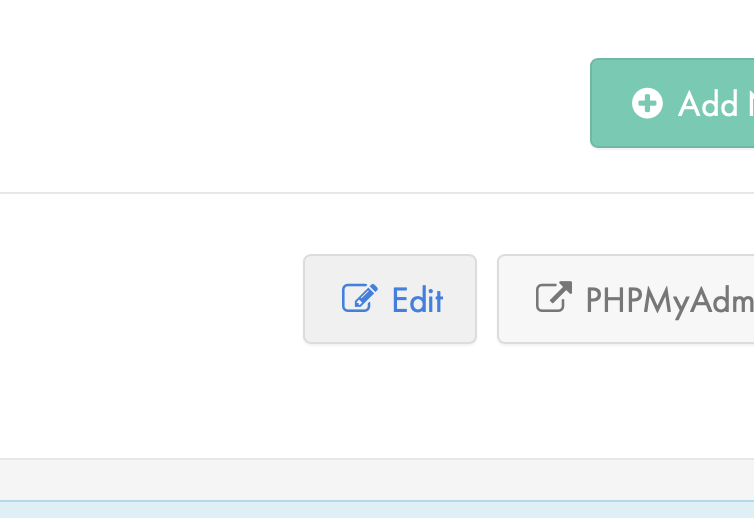Screen dimensions: 754x518
Task: Launch PHPMyAdmin via its button
Action: [626, 299]
